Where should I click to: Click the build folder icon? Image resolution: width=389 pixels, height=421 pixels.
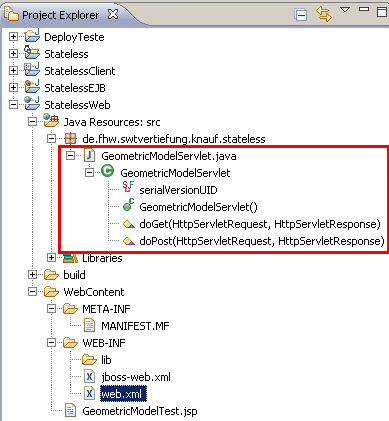(51, 275)
